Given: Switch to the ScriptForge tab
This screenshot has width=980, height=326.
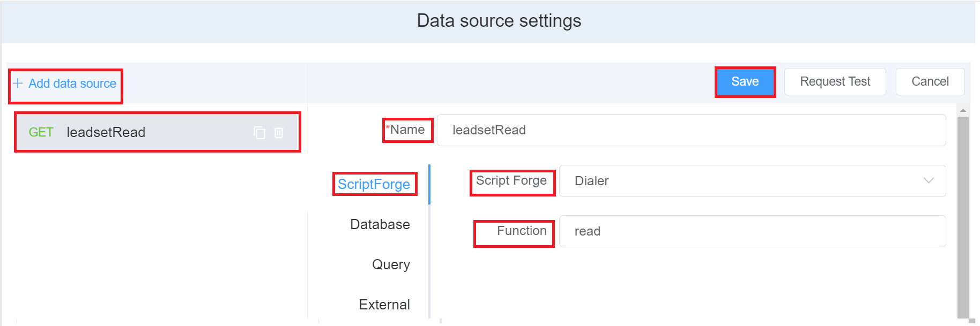Looking at the screenshot, I should 374,184.
